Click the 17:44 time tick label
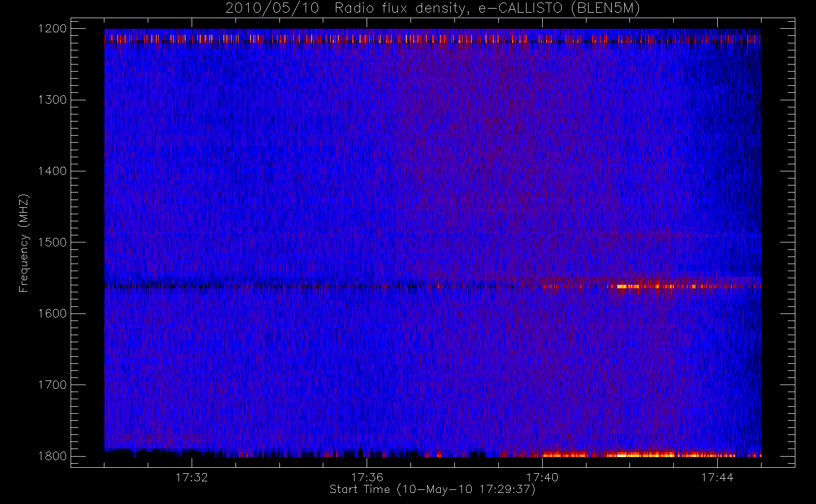 [x=717, y=477]
